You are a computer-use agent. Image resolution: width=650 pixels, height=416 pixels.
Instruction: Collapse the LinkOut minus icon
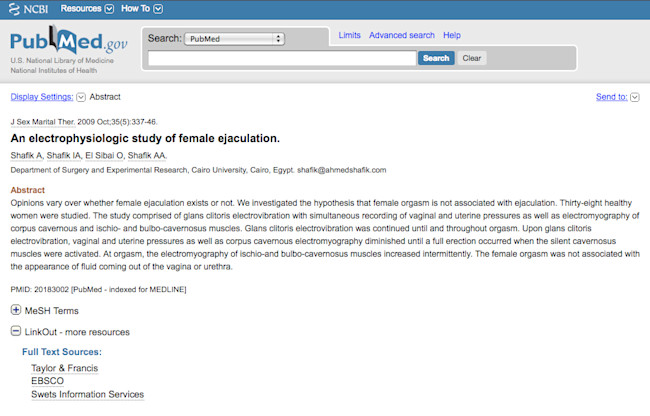[x=16, y=331]
